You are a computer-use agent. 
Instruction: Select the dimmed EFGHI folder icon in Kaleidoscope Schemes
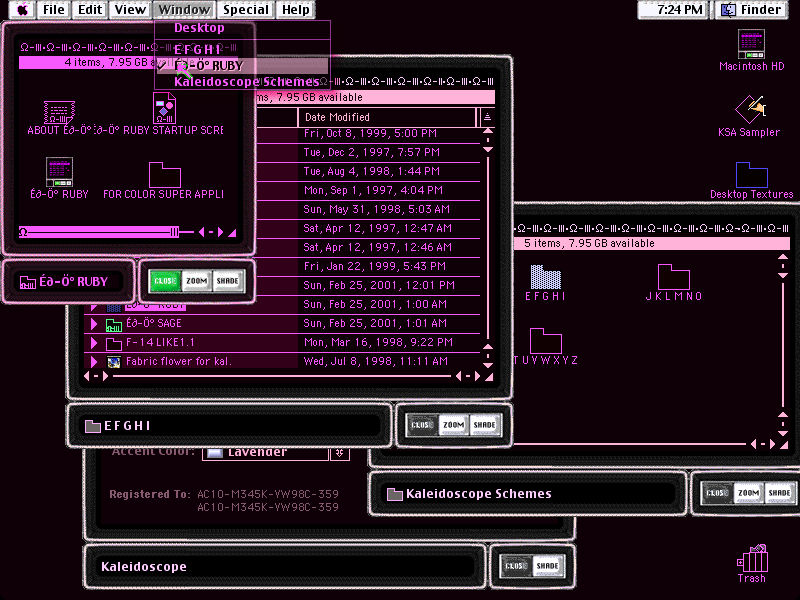click(545, 277)
